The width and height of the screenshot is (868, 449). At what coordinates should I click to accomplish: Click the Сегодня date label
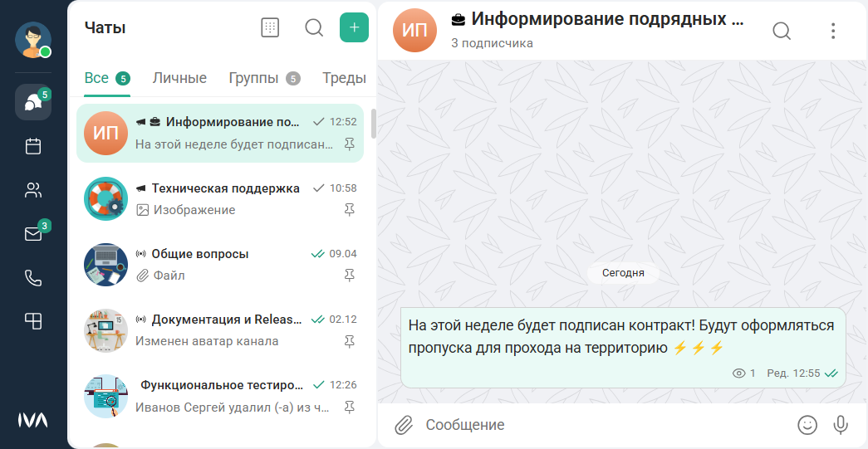(623, 272)
